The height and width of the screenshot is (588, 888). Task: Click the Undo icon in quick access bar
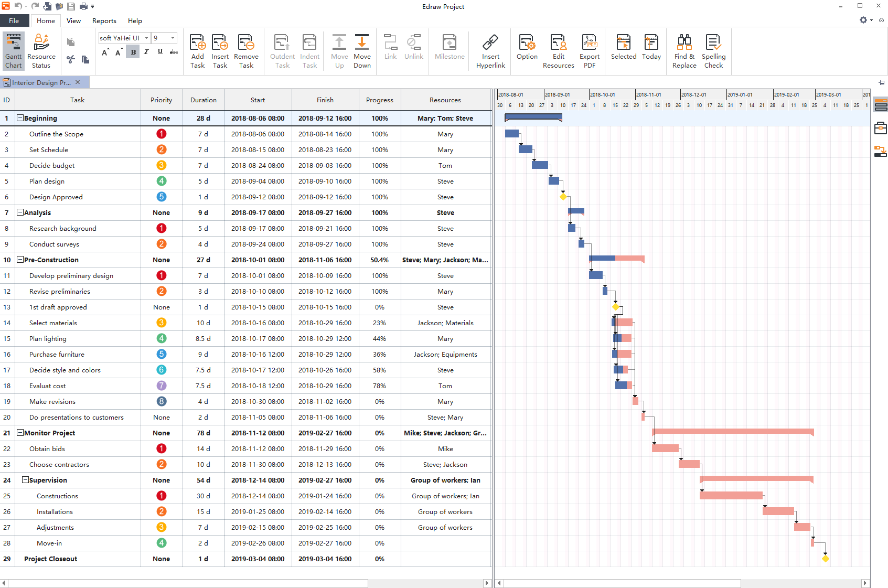[x=18, y=6]
